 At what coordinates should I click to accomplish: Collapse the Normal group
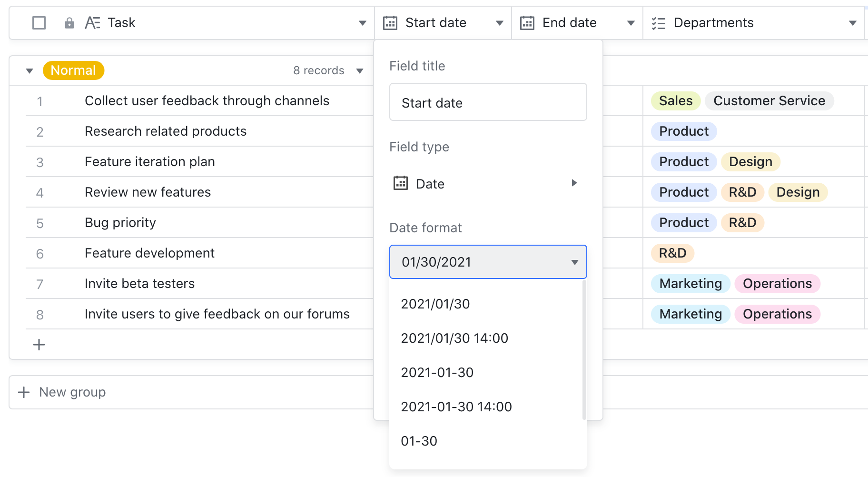click(30, 70)
